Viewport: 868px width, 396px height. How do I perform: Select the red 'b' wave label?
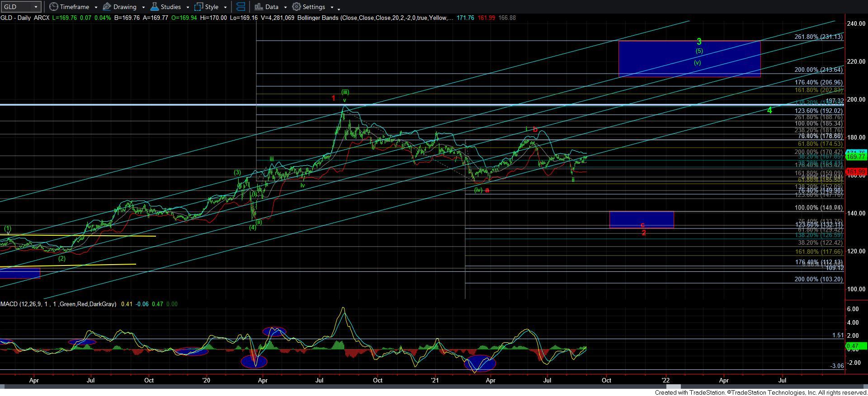[x=535, y=129]
